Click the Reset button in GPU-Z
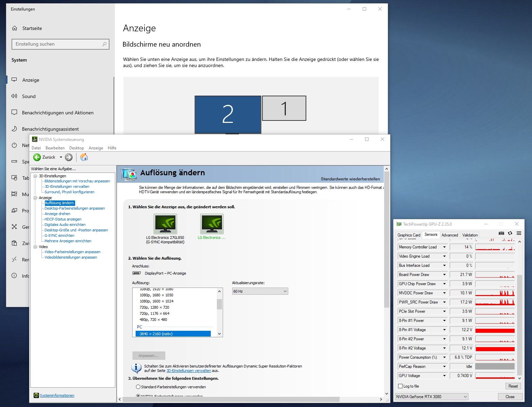The width and height of the screenshot is (532, 407). pos(513,386)
